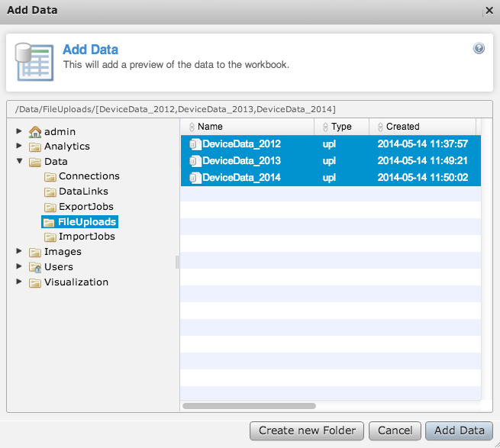Expand the admin tree node
Image resolution: width=500 pixels, height=448 pixels.
19,131
